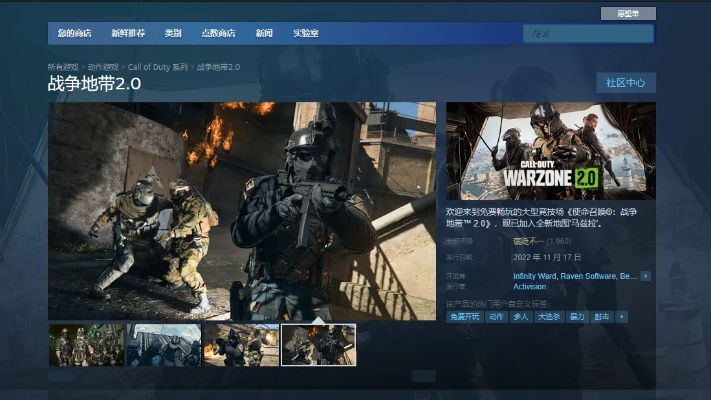Viewport: 711px width, 400px height.
Task: Select the 大逃杀 battle royale tag
Action: (x=549, y=316)
